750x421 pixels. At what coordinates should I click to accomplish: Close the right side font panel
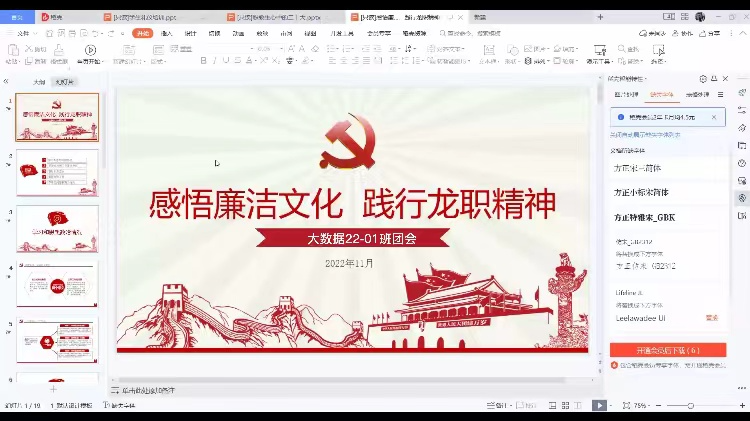click(726, 78)
